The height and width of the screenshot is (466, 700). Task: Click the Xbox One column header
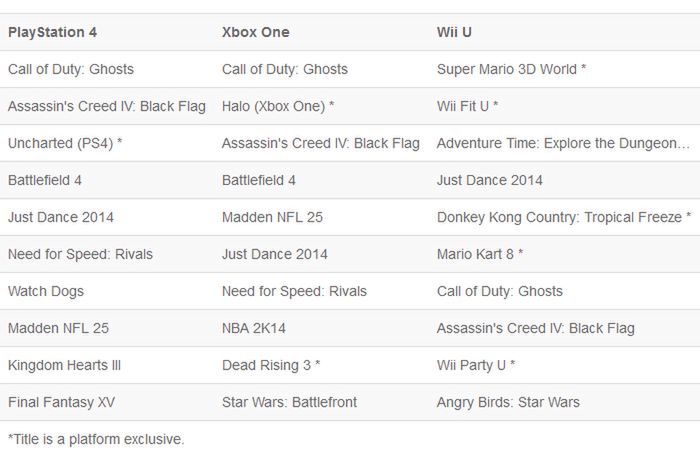(x=255, y=32)
